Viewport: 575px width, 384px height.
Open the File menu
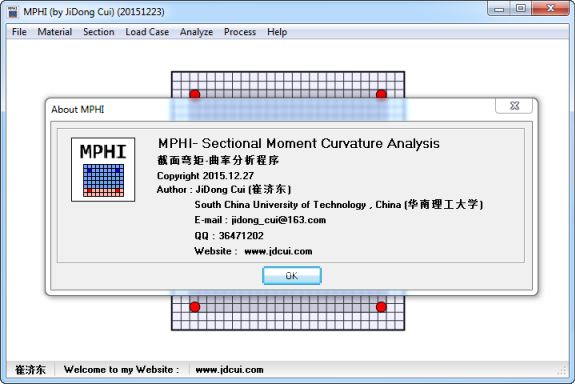[x=19, y=32]
